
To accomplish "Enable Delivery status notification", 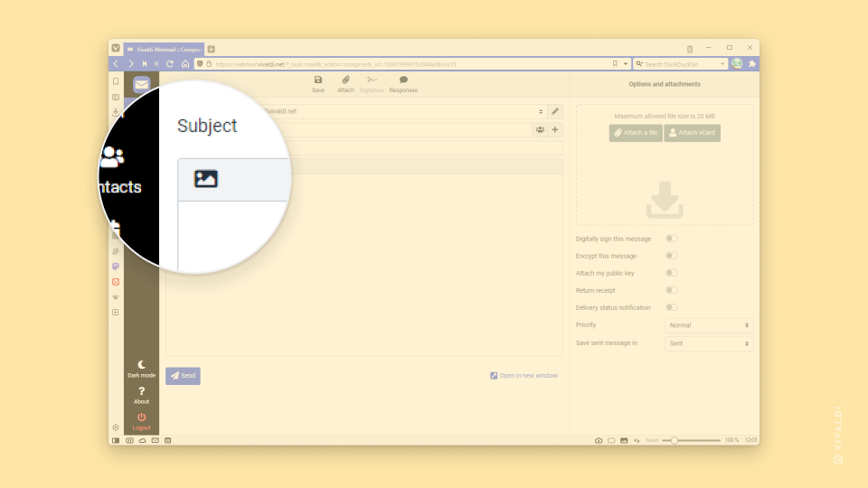I will (x=672, y=307).
